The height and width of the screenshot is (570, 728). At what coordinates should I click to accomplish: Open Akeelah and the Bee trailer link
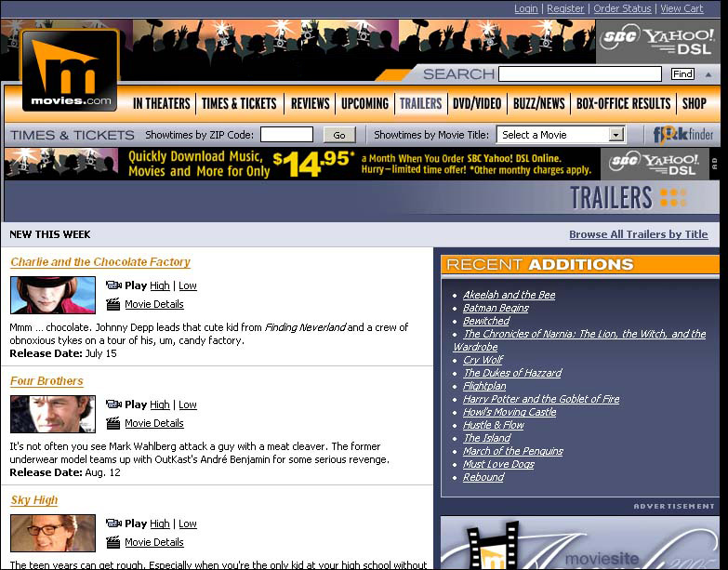point(509,295)
